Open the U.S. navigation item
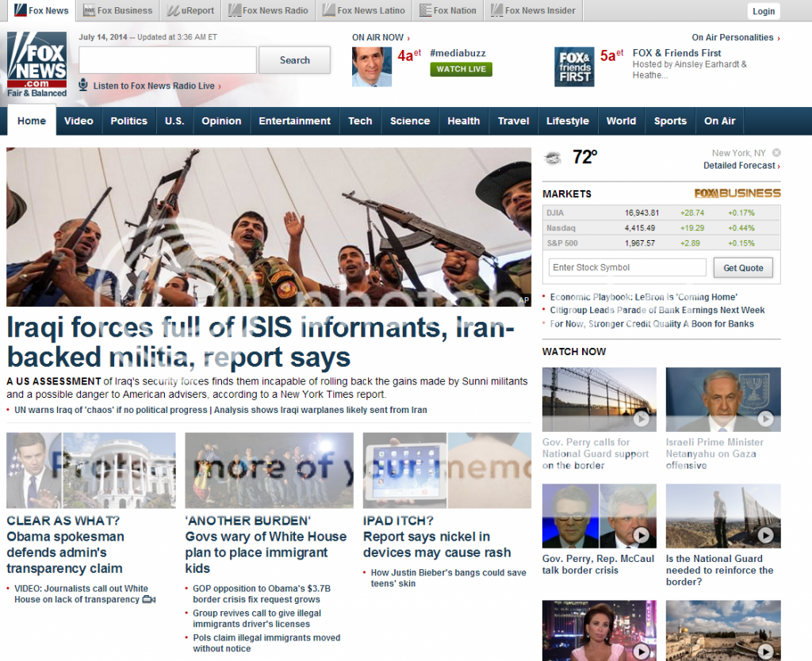The width and height of the screenshot is (812, 661). pos(174,120)
